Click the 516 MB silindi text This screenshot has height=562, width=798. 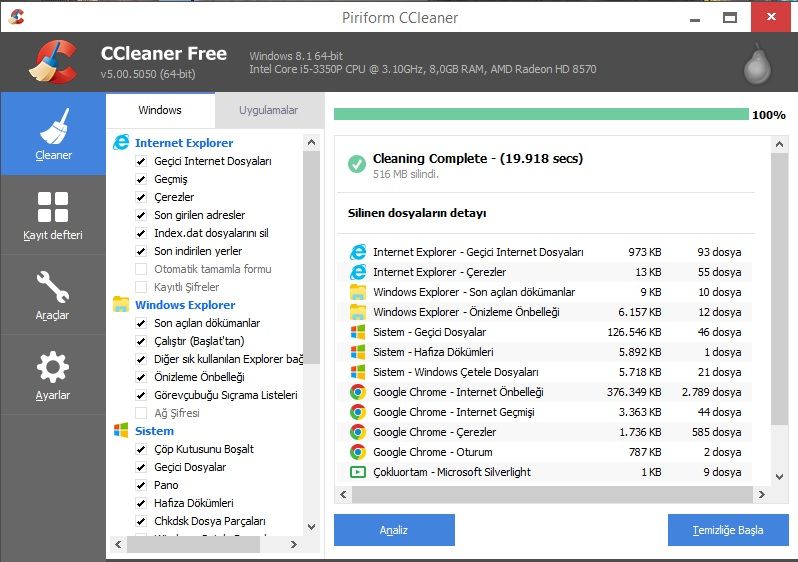[x=406, y=174]
